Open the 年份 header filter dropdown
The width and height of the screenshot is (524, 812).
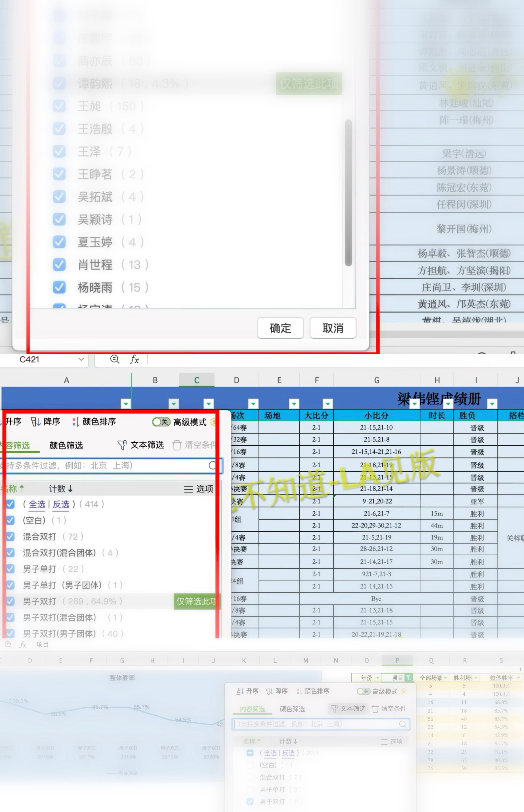point(377,678)
